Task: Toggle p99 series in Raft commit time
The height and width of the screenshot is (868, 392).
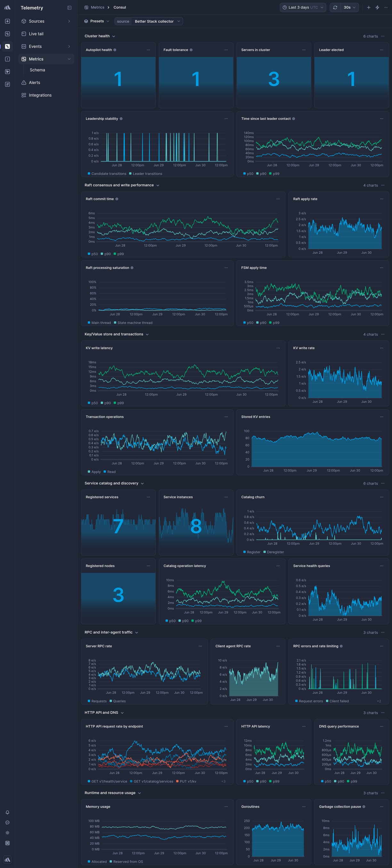Action: click(x=119, y=254)
